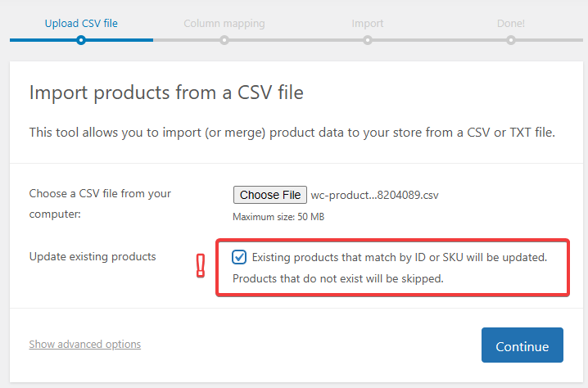Click the Column mapping step dot
Viewport: 588px width, 388px height.
tap(224, 39)
